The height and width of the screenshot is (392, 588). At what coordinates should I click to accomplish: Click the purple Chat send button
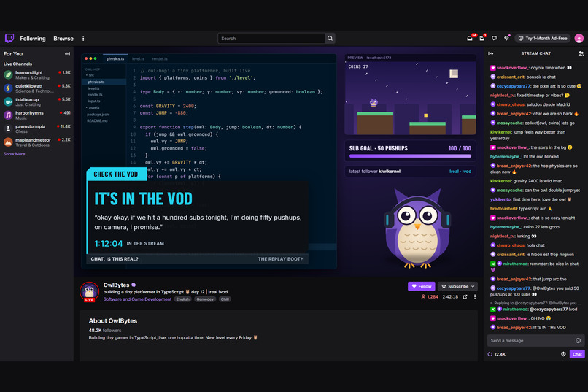click(x=577, y=354)
